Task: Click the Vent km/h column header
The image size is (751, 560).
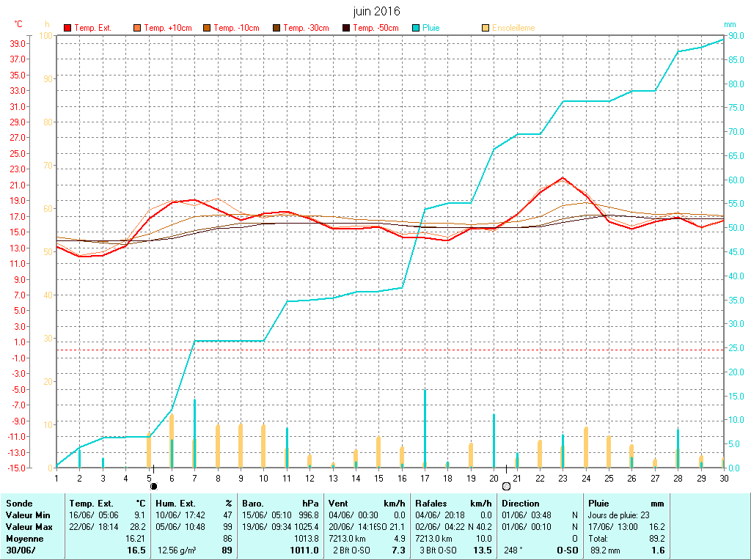Action: (367, 504)
